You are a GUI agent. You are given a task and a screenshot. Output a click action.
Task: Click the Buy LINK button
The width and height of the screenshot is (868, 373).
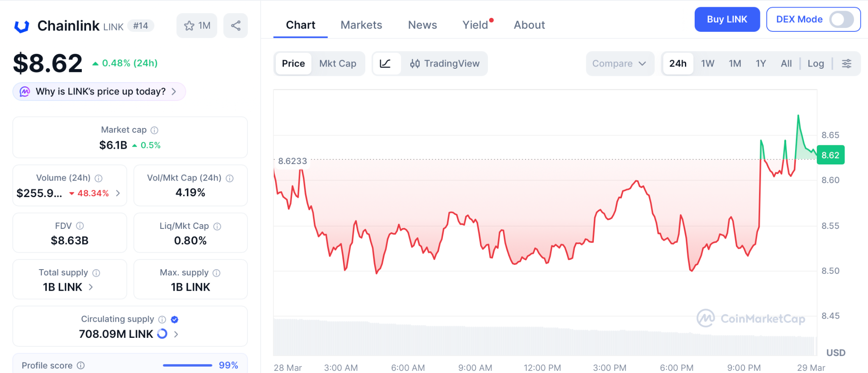pyautogui.click(x=726, y=19)
